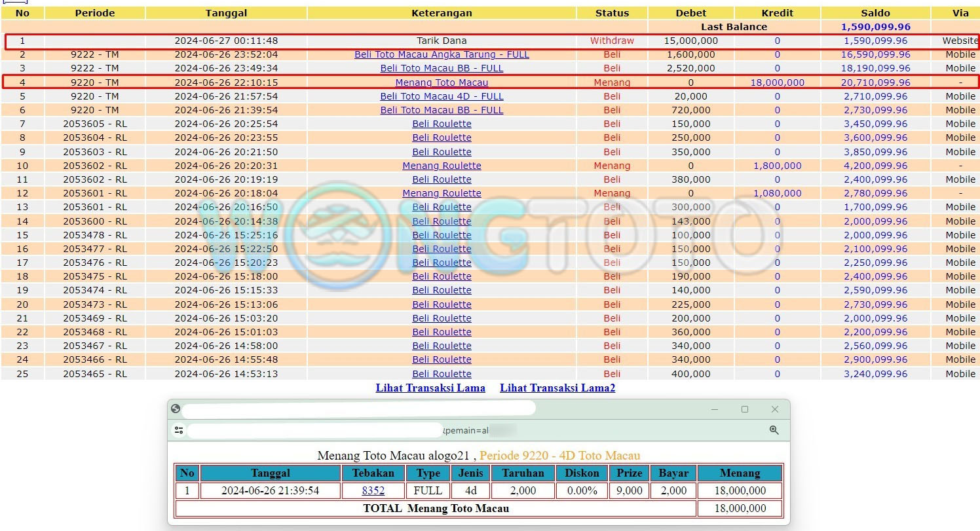Open Beli Toto Macau 4D - FULL link
Screen dimensions: 980x531
(x=442, y=96)
